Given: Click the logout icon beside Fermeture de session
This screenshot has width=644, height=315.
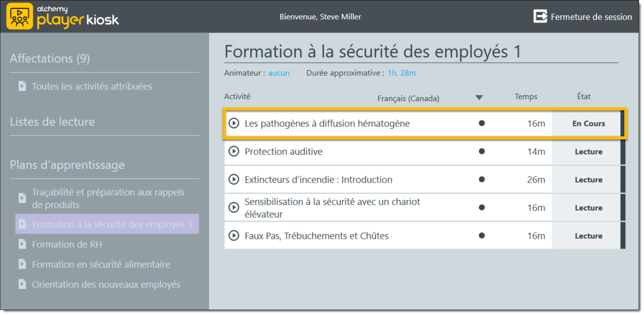Looking at the screenshot, I should pos(540,16).
